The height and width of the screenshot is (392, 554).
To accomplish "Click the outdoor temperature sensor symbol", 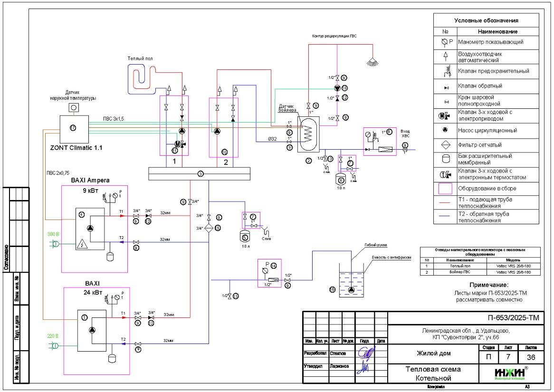I will click(74, 108).
